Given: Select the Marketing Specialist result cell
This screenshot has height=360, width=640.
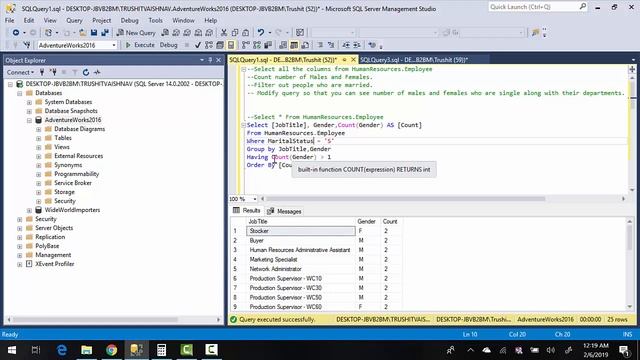Looking at the screenshot, I should 301,260.
